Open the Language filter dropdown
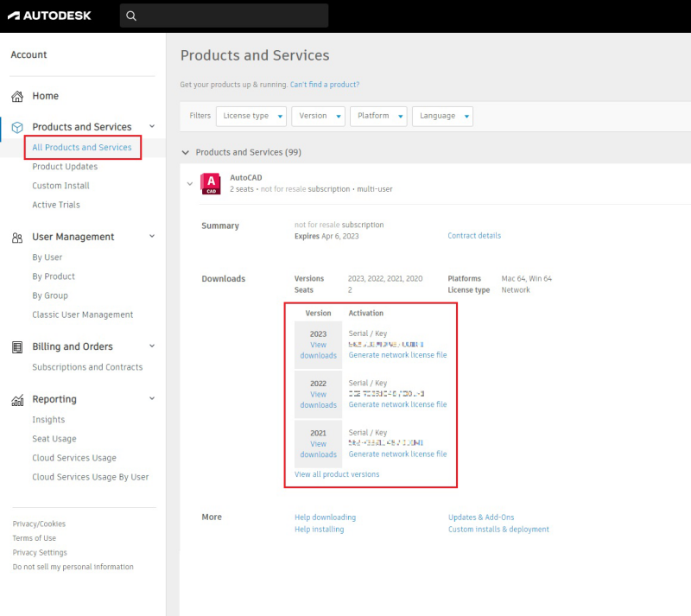This screenshot has height=616, width=691. click(x=442, y=116)
